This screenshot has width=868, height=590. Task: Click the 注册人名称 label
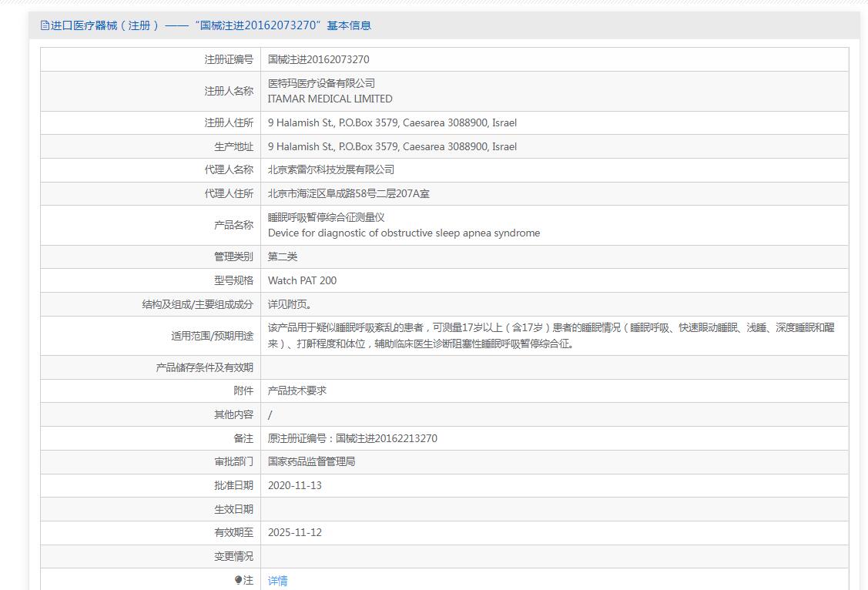pos(229,91)
